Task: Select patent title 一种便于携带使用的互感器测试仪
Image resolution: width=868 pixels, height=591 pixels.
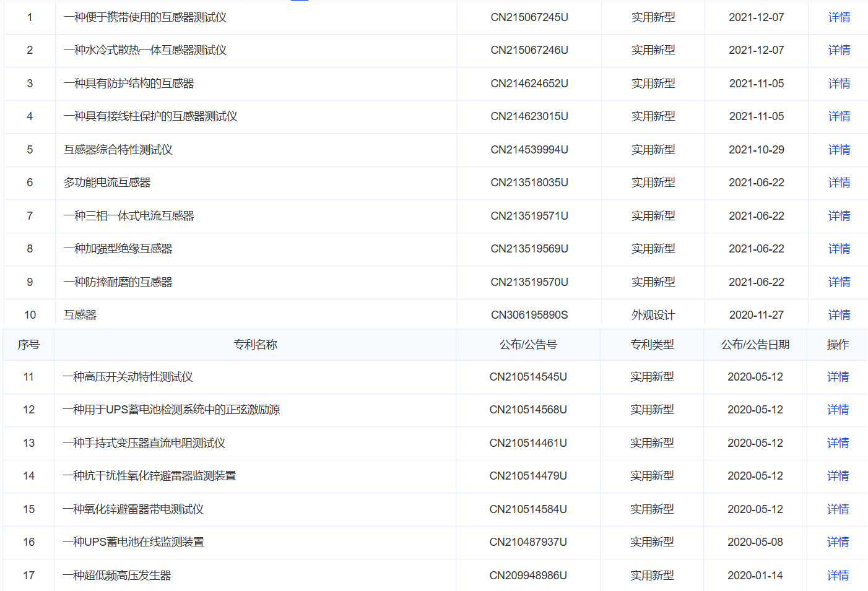Action: pos(145,17)
